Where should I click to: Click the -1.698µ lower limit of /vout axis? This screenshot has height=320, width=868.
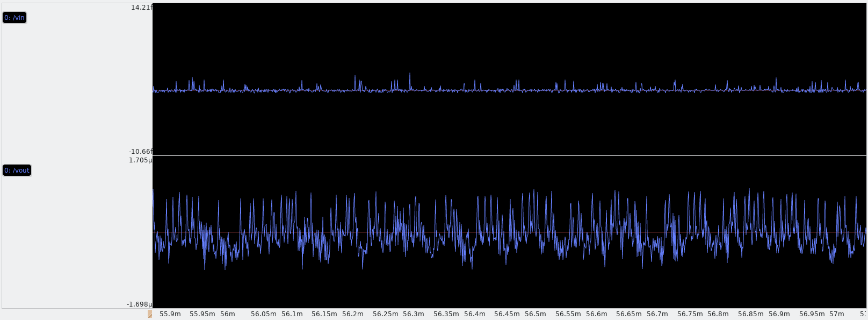pyautogui.click(x=139, y=304)
